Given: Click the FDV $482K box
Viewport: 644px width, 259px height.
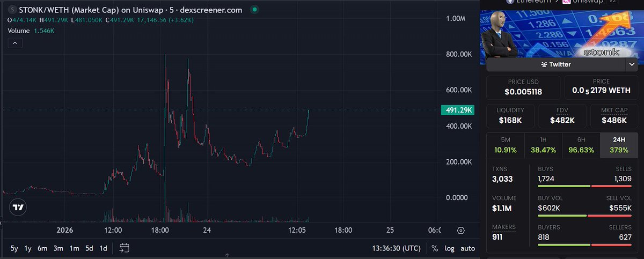Looking at the screenshot, I should point(562,115).
